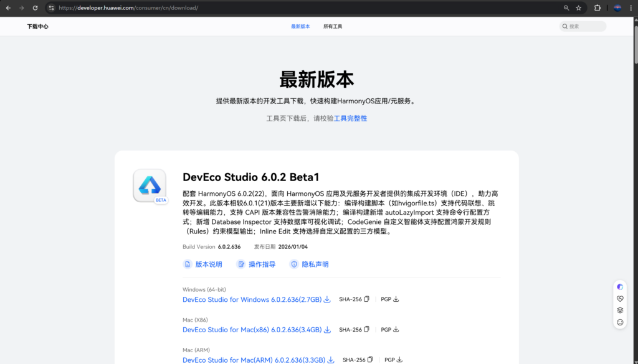Refresh the page using the reload icon
Viewport: 638px width, 364px height.
tap(36, 8)
